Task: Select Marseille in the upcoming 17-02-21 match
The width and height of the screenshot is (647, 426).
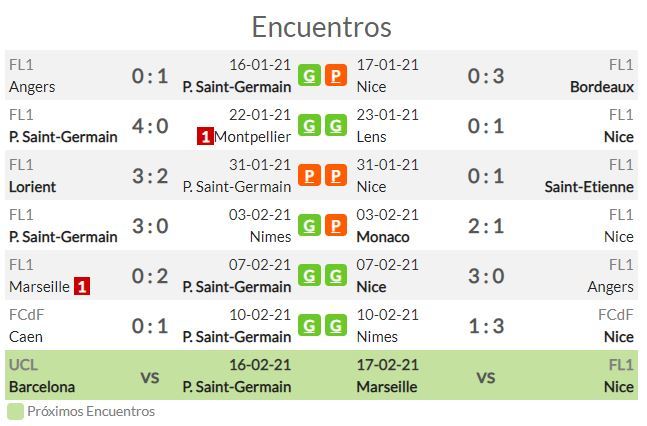Action: 387,387
